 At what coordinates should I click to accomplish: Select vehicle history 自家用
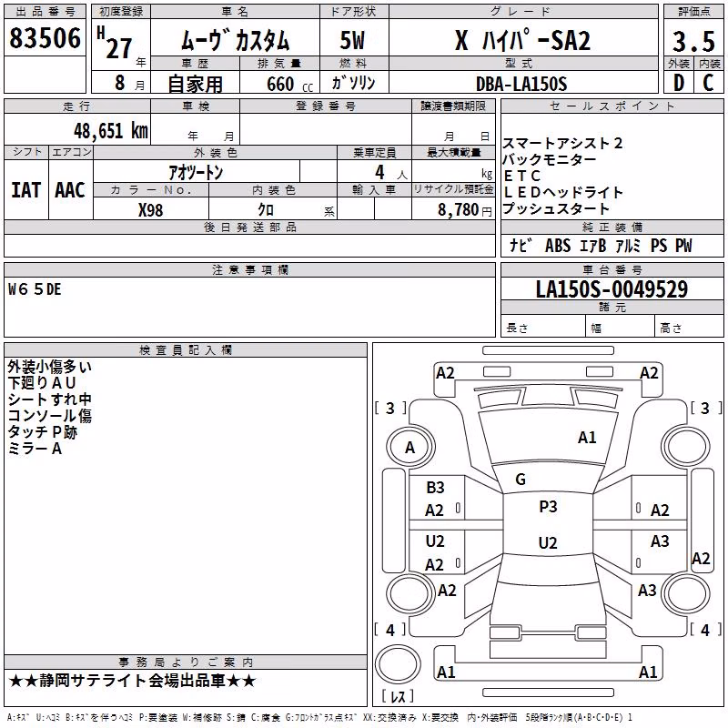[195, 84]
